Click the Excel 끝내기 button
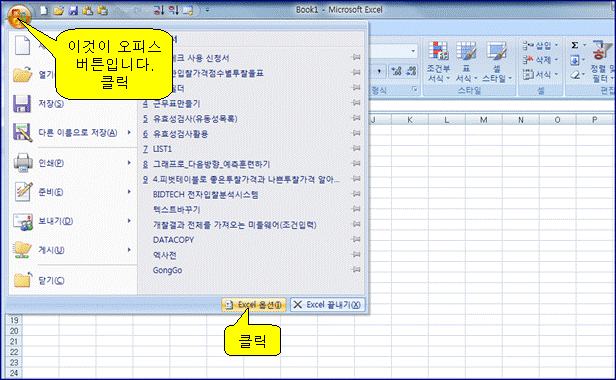Viewport: 616px width, 380px height. tap(327, 305)
